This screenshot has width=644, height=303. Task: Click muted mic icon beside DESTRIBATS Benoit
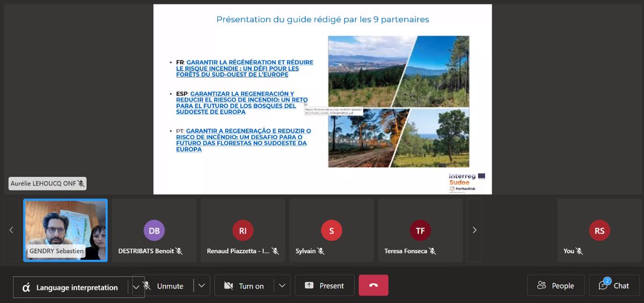pyautogui.click(x=179, y=251)
